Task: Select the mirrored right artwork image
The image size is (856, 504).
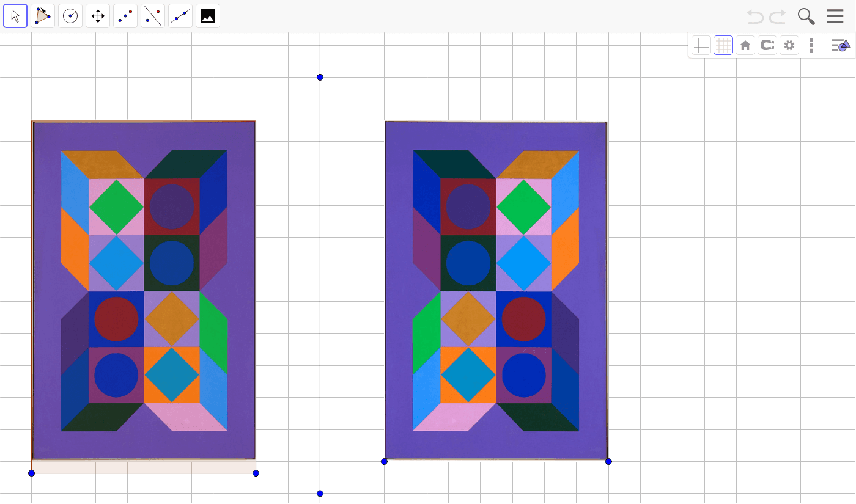Action: point(496,290)
